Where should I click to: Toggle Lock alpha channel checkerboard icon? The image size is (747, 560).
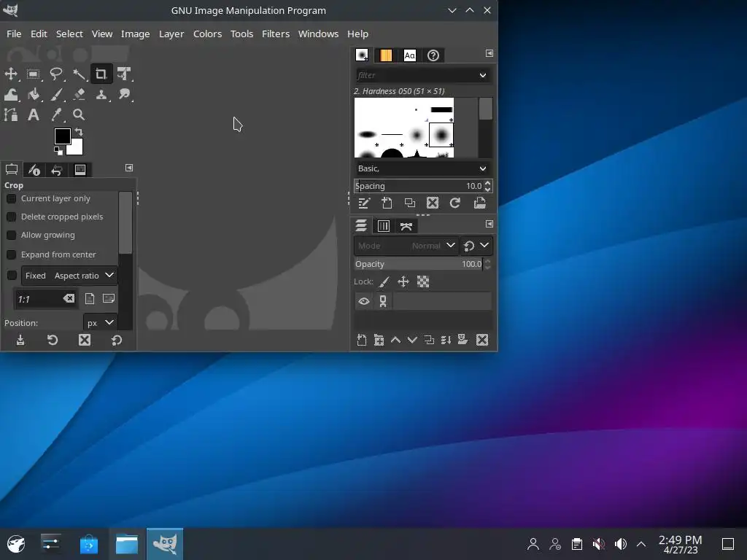click(x=423, y=282)
